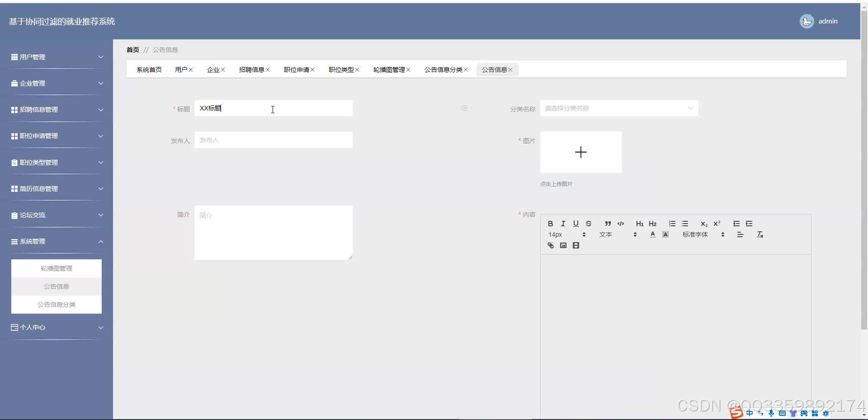Toggle bold formatting in the content editor

coord(550,224)
